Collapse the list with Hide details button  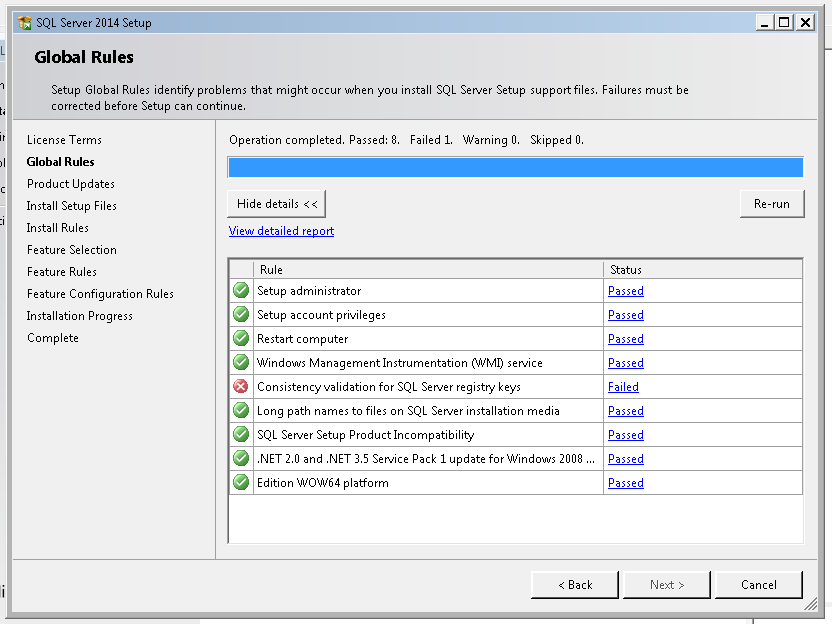[x=276, y=204]
